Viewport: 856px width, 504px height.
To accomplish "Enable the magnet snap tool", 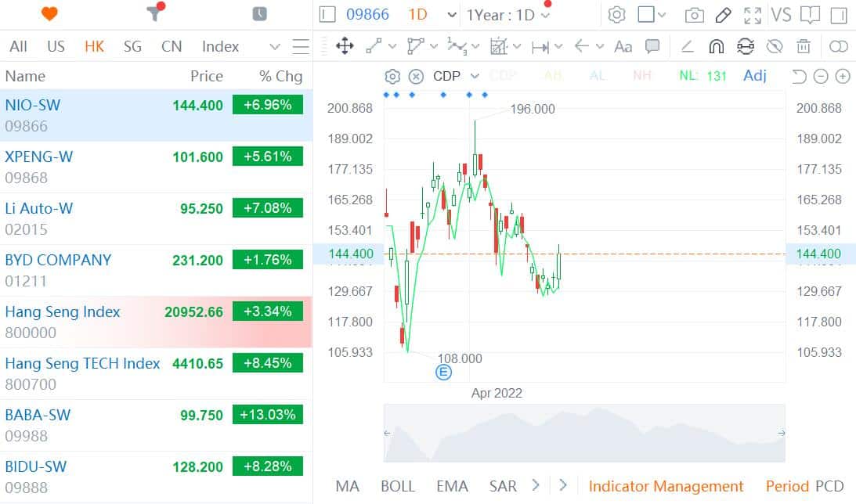I will click(716, 47).
